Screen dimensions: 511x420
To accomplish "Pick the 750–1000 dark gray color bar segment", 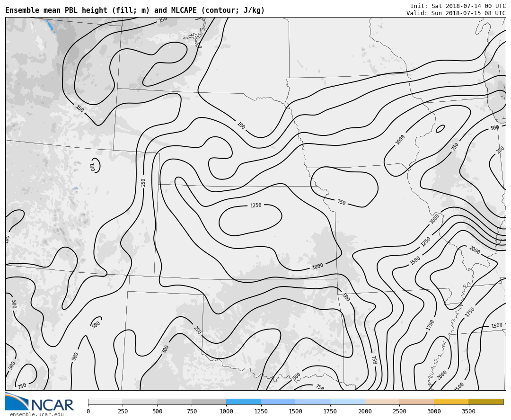I will (209, 402).
